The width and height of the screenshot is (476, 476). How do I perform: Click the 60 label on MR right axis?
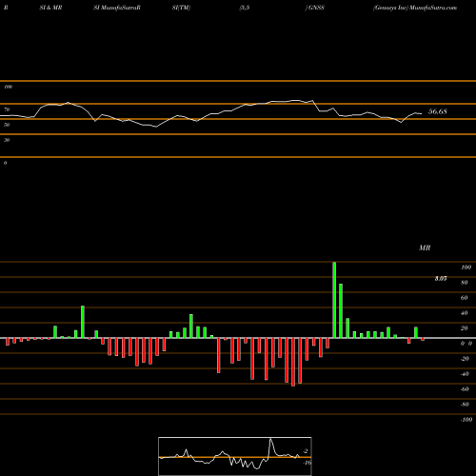click(465, 298)
